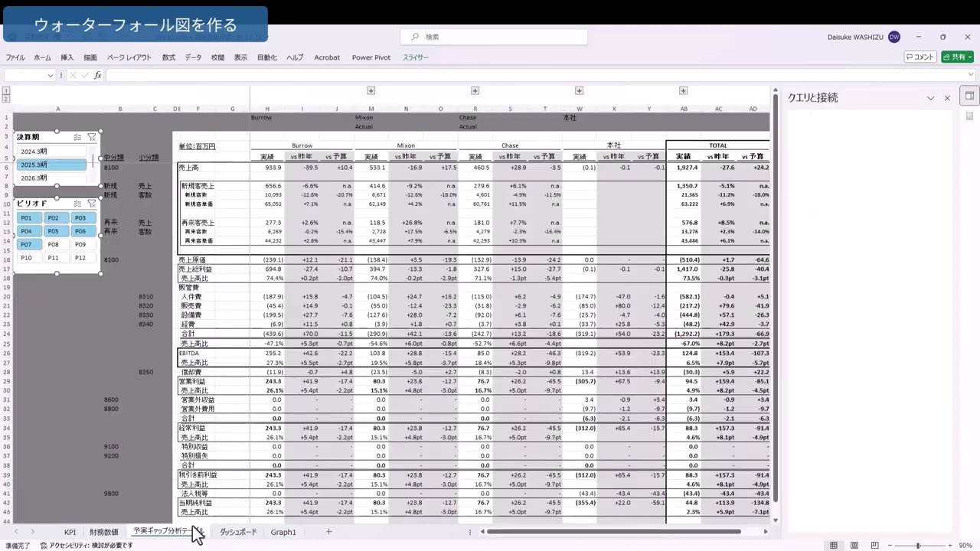
Task: Switch to the ダッシュボード sheet
Action: click(x=238, y=532)
